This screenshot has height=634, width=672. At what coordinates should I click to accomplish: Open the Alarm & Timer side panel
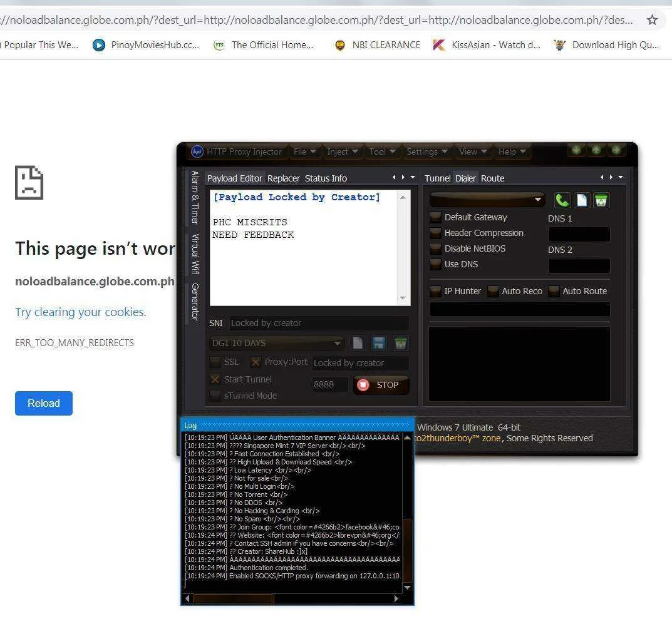(x=195, y=198)
